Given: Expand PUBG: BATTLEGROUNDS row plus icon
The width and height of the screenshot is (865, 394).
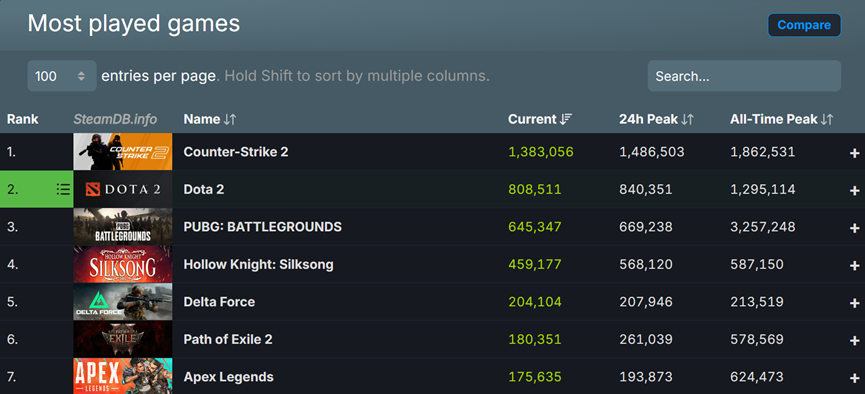Looking at the screenshot, I should [x=854, y=228].
